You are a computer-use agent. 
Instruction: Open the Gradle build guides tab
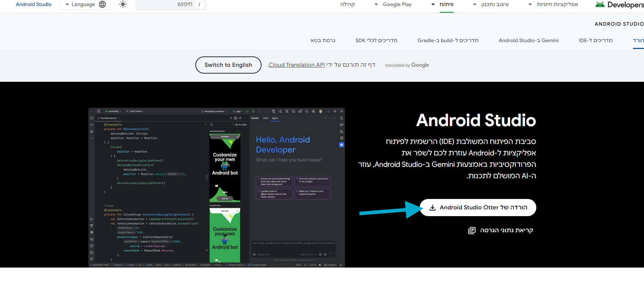(448, 40)
